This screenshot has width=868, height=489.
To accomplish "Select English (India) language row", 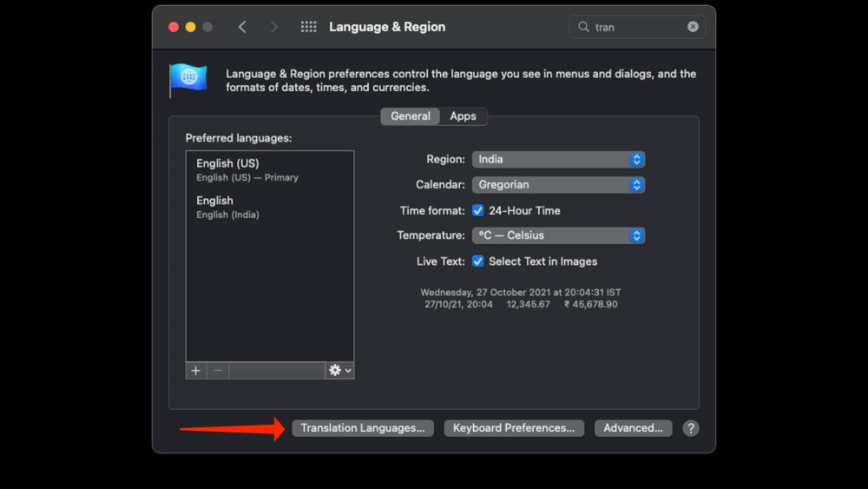I will [x=270, y=207].
